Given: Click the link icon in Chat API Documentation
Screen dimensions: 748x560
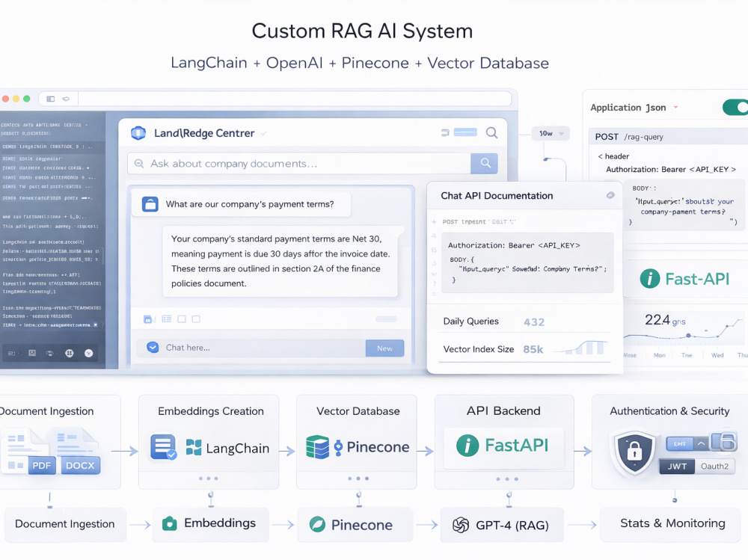Looking at the screenshot, I should click(610, 195).
